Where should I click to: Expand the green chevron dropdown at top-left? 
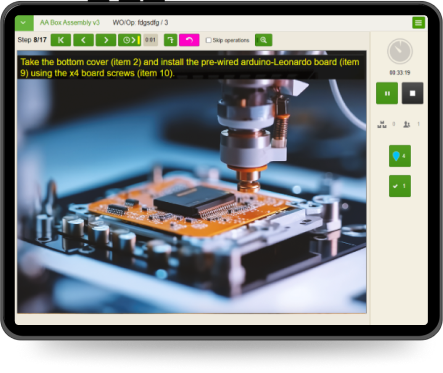click(24, 23)
